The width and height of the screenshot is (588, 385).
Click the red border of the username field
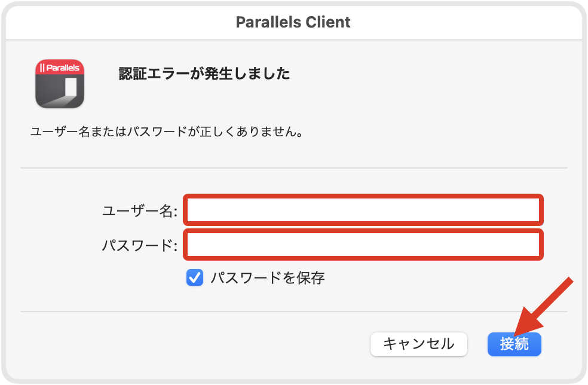point(363,196)
